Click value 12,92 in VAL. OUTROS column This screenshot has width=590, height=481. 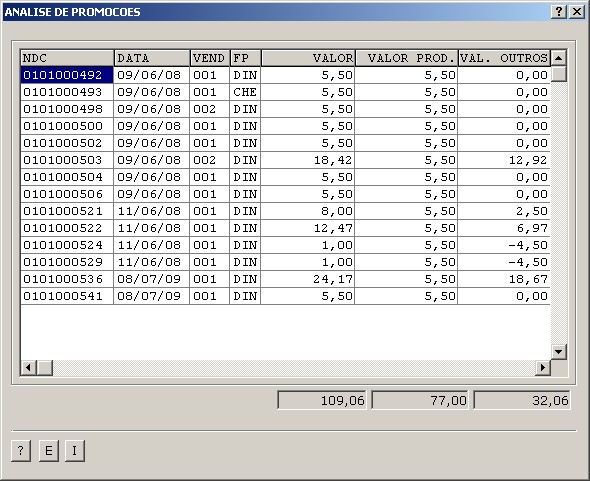tap(504, 160)
